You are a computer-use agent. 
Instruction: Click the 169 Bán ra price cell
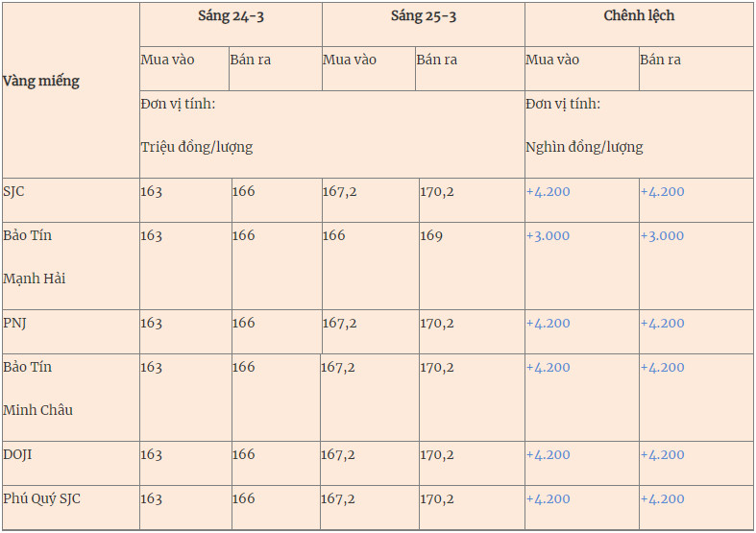tap(431, 235)
